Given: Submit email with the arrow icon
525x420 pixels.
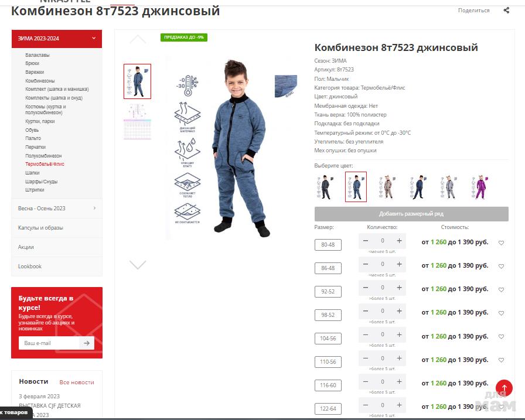Looking at the screenshot, I should [87, 343].
